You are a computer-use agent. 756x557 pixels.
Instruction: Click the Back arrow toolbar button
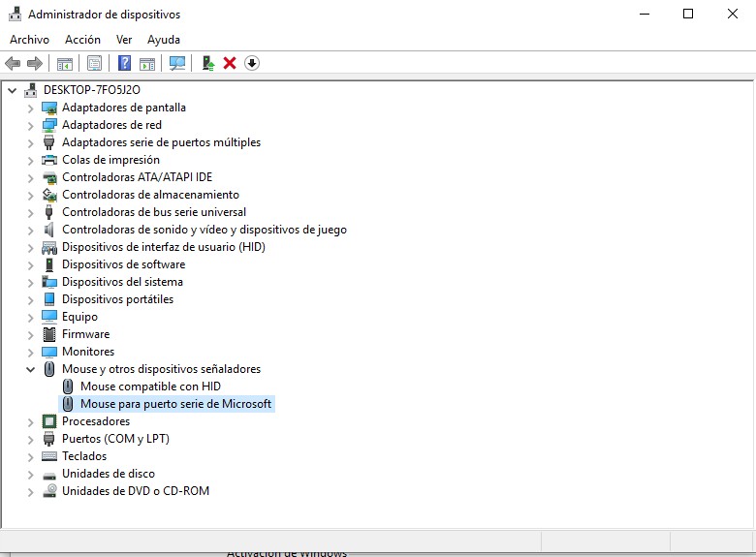point(13,63)
